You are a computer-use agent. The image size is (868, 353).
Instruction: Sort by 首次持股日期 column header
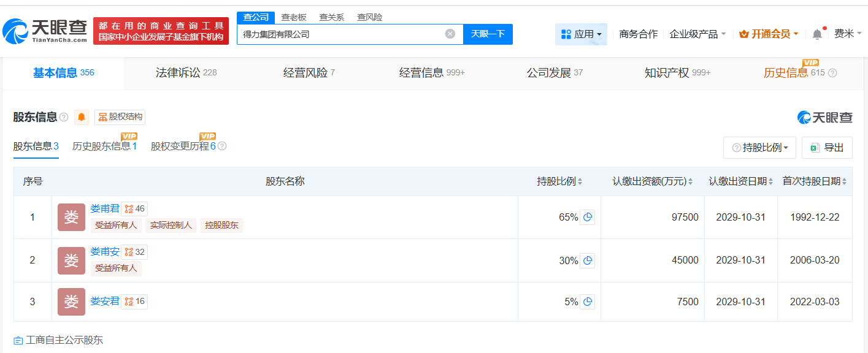(x=815, y=181)
